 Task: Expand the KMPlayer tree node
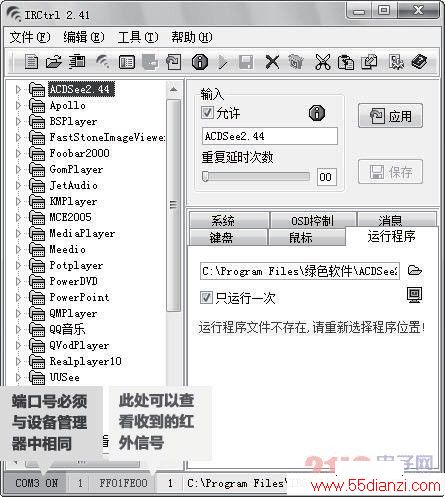(x=18, y=201)
